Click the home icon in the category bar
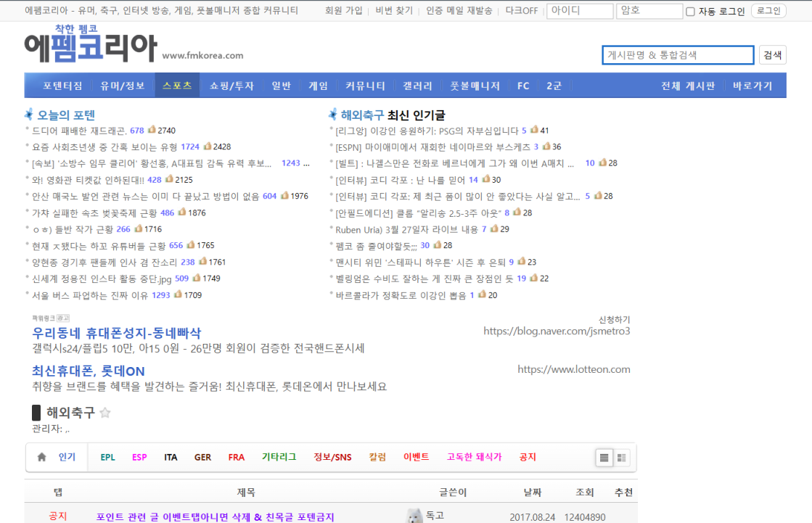812x523 pixels. coord(42,457)
